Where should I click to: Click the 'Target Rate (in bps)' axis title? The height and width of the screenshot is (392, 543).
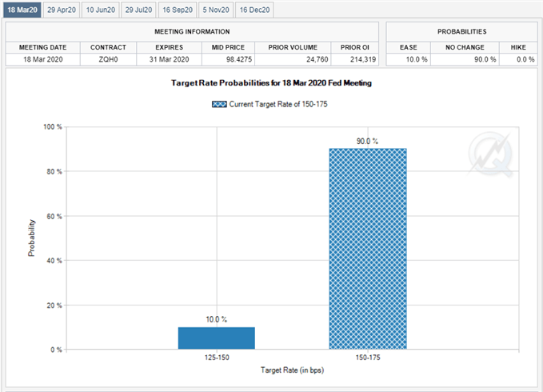click(292, 370)
